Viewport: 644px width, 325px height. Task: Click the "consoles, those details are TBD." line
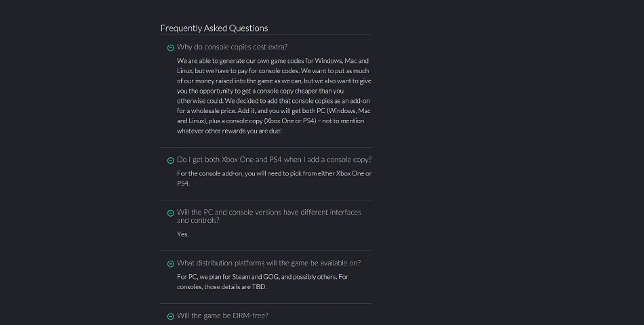click(x=222, y=287)
